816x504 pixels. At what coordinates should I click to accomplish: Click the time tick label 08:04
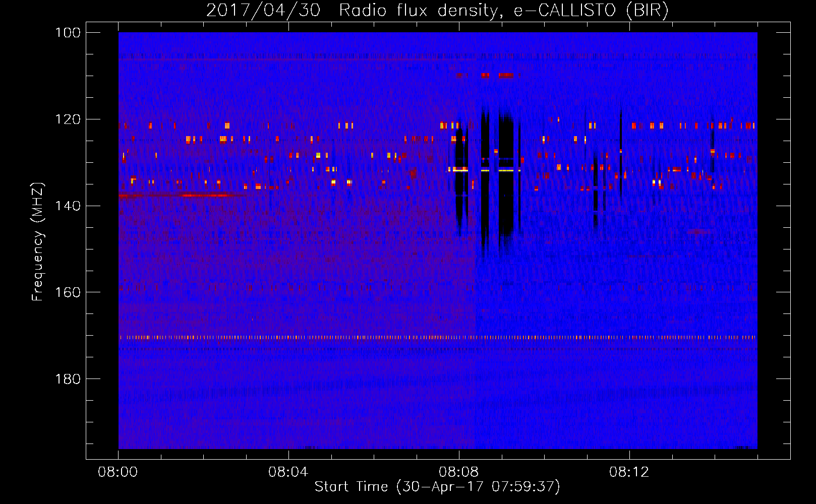(288, 472)
